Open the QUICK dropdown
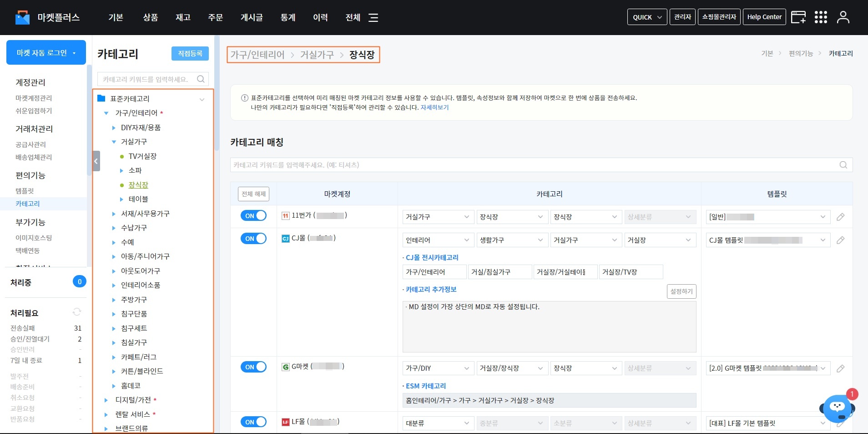Image resolution: width=868 pixels, height=434 pixels. [x=647, y=17]
